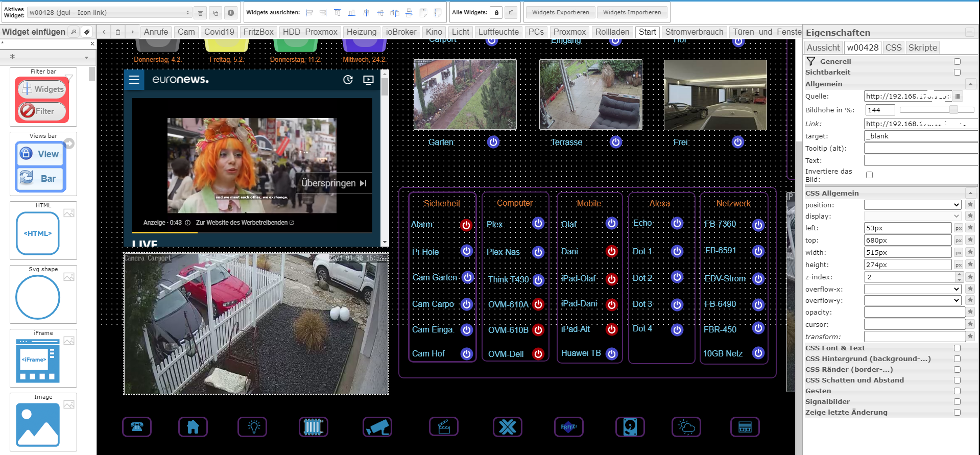Click the Bildhöhe in % slider

click(x=937, y=110)
